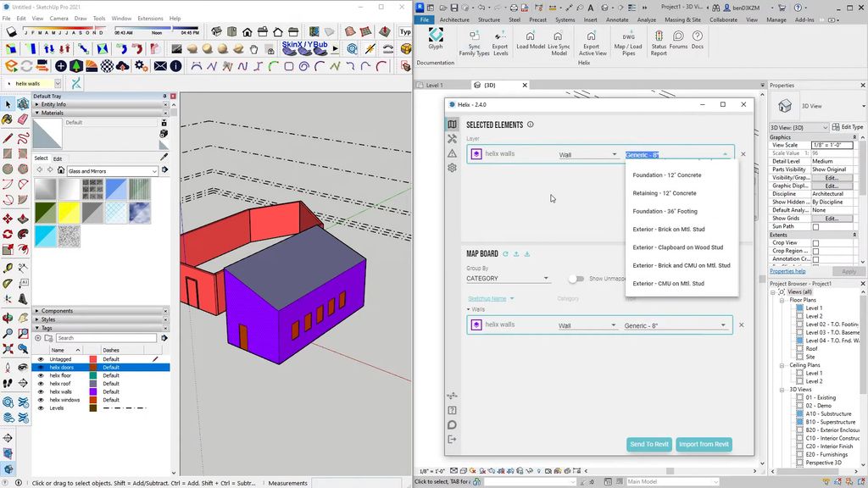The height and width of the screenshot is (488, 868).
Task: Choose Exterior - Brick on Mtl. Stud option
Action: (669, 230)
